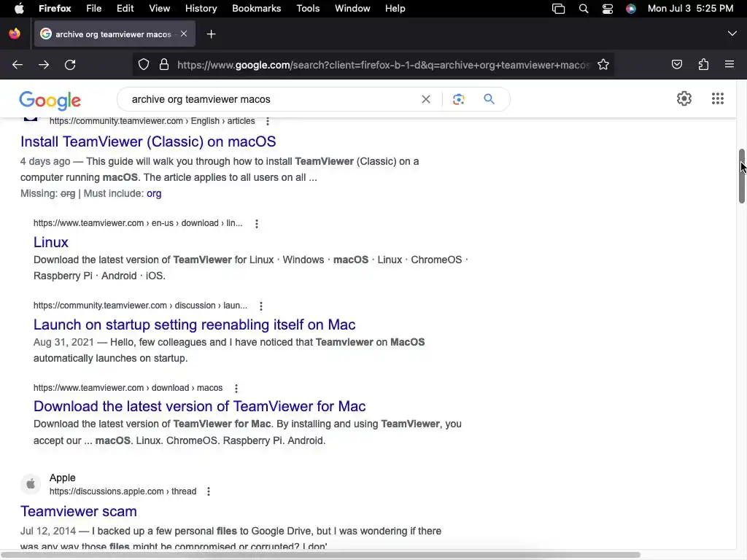Go back to previous page

point(18,65)
